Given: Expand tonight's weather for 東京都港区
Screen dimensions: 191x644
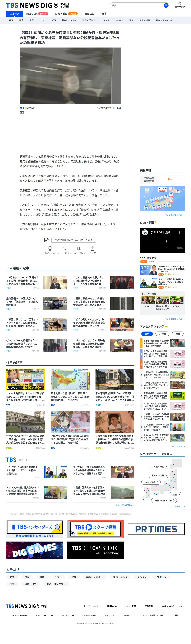Looking at the screenshot, I should [x=162, y=179].
